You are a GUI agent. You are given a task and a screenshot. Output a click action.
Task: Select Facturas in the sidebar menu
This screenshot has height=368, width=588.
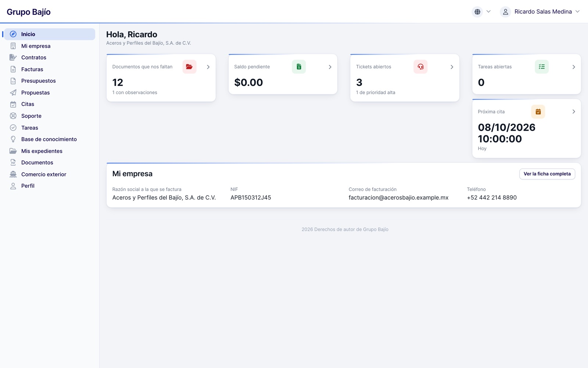pos(50,69)
